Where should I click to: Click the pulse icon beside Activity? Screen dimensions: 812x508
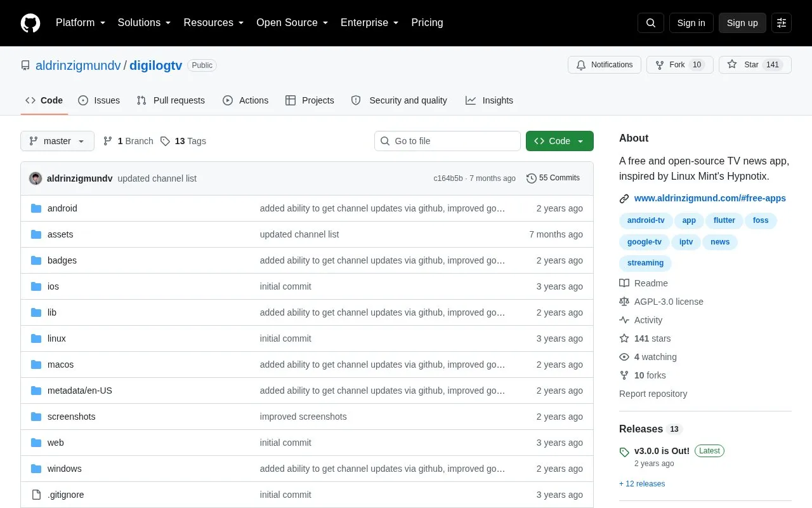(x=624, y=320)
